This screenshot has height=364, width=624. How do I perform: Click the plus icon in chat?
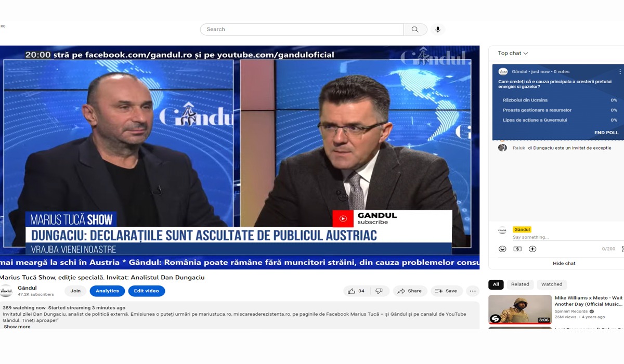point(532,249)
